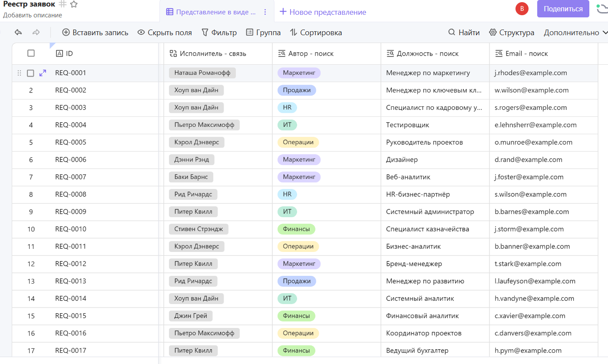Open the user avatar B menu
The width and height of the screenshot is (608, 364).
(x=522, y=9)
